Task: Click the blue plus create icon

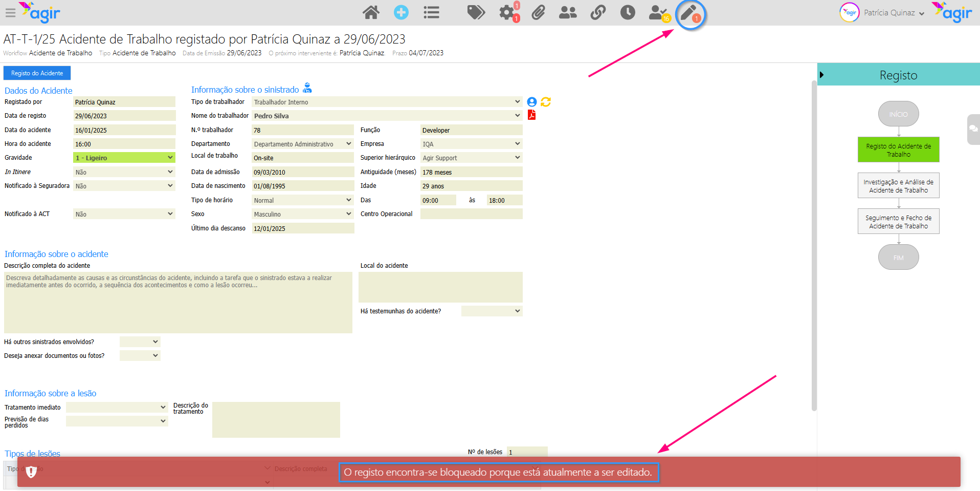Action: pyautogui.click(x=401, y=12)
